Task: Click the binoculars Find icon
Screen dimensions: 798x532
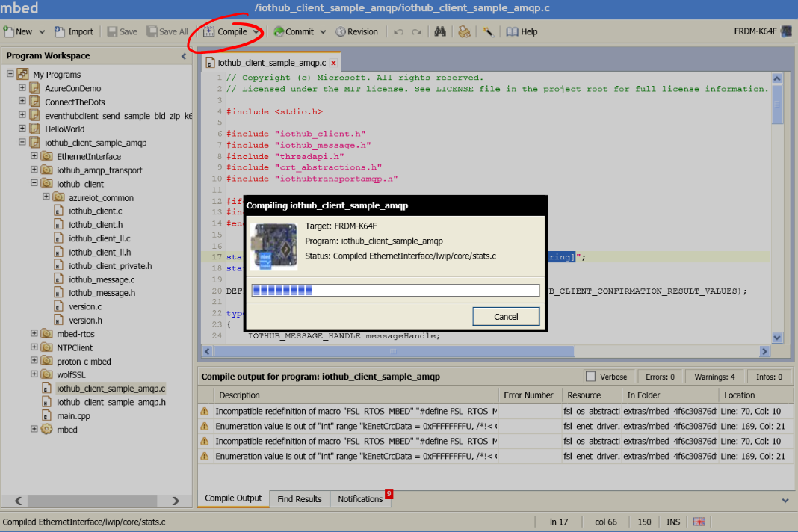Action: point(440,31)
